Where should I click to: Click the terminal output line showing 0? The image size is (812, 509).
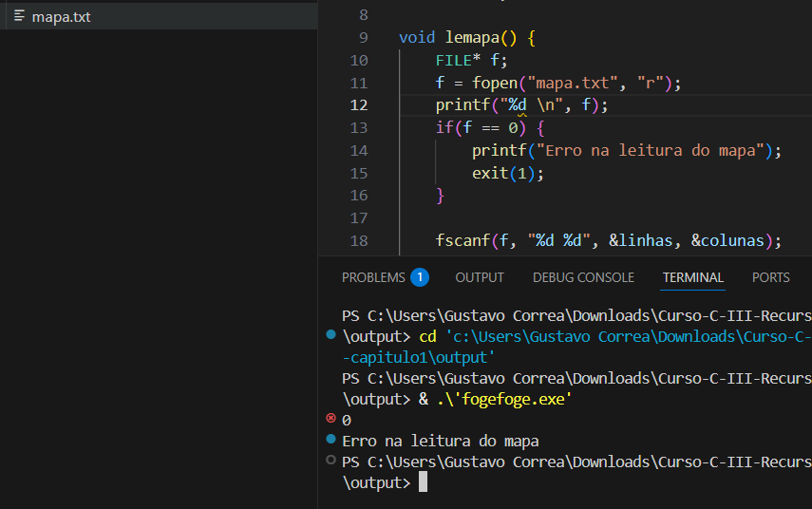347,421
